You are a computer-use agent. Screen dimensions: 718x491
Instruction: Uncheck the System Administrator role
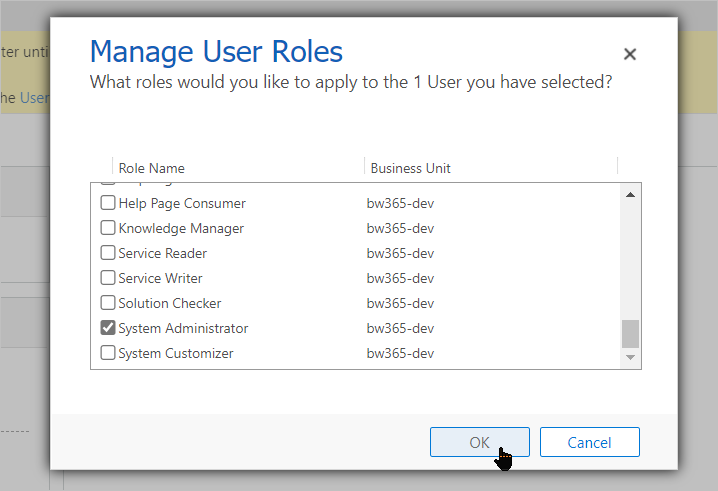click(108, 328)
